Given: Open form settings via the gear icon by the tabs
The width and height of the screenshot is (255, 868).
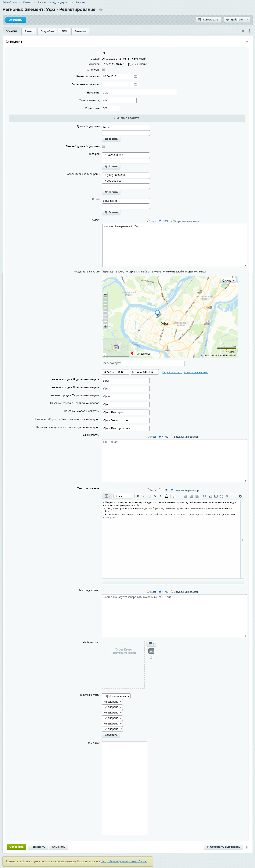Looking at the screenshot, I should (242, 31).
